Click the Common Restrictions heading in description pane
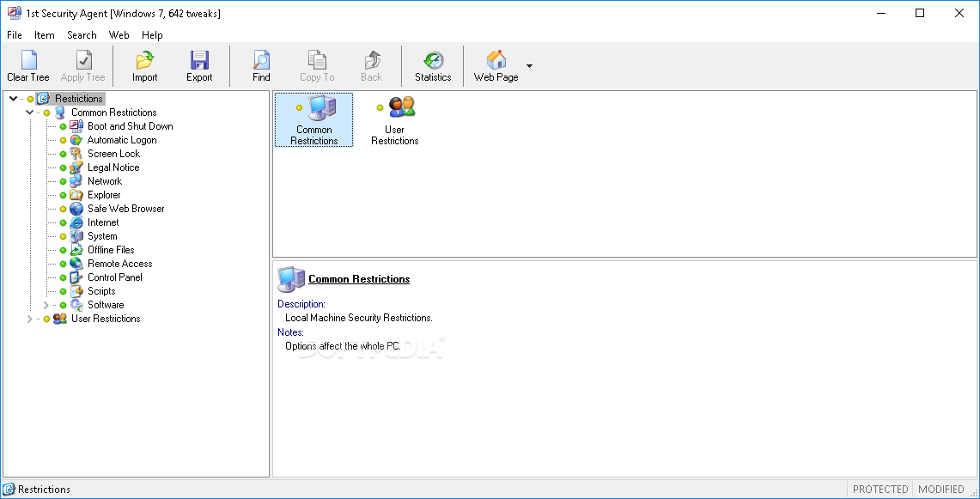 click(x=359, y=279)
